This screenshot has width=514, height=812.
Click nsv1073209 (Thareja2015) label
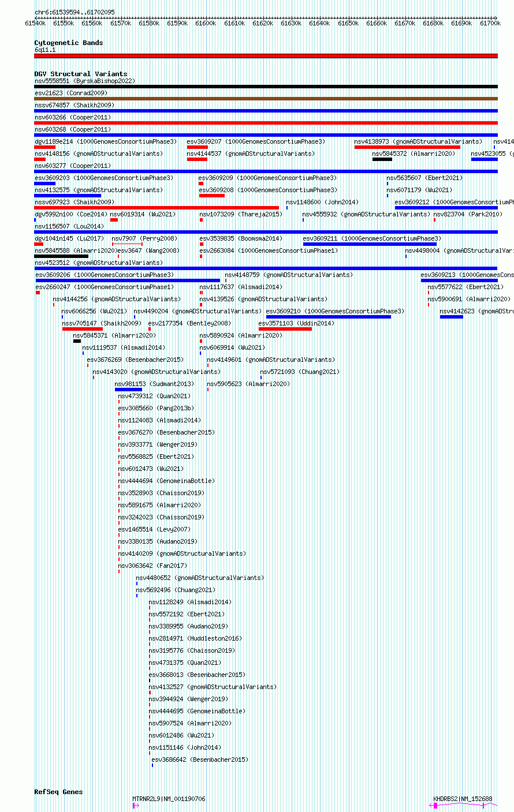pos(241,214)
